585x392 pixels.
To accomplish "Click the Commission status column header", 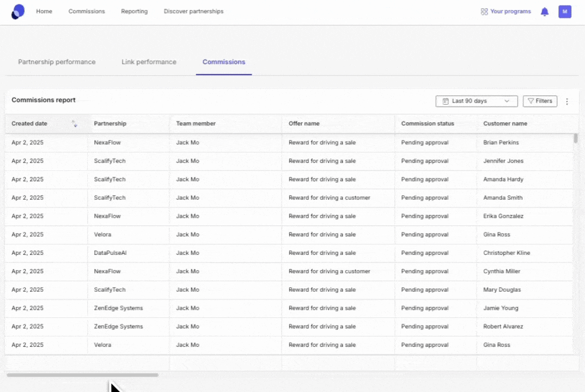I will coord(428,124).
